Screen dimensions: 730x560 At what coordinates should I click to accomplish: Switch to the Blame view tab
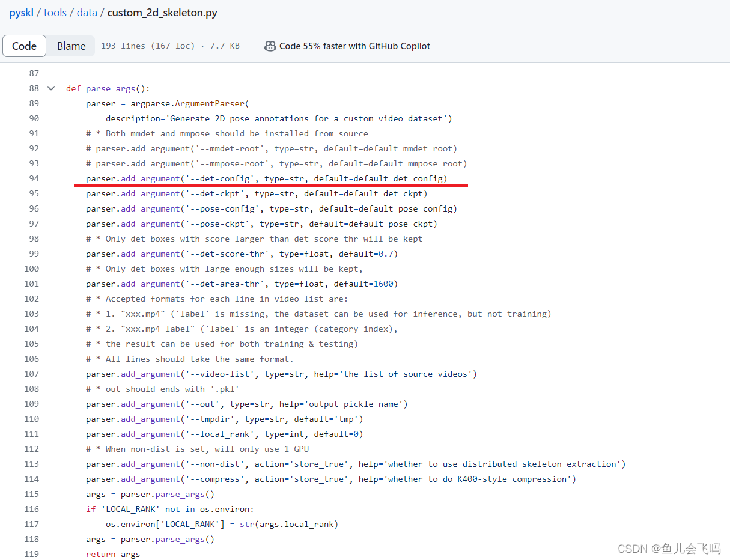(x=71, y=45)
